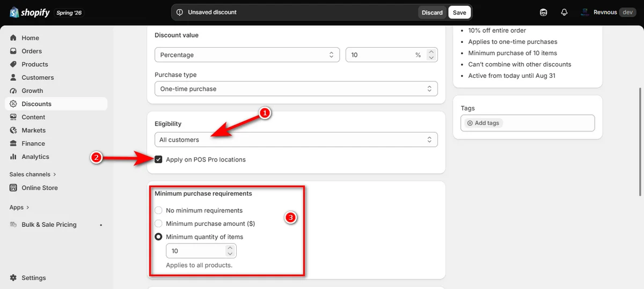Click the '10% off entire order' summary text
The width and height of the screenshot is (644, 289).
(497, 31)
